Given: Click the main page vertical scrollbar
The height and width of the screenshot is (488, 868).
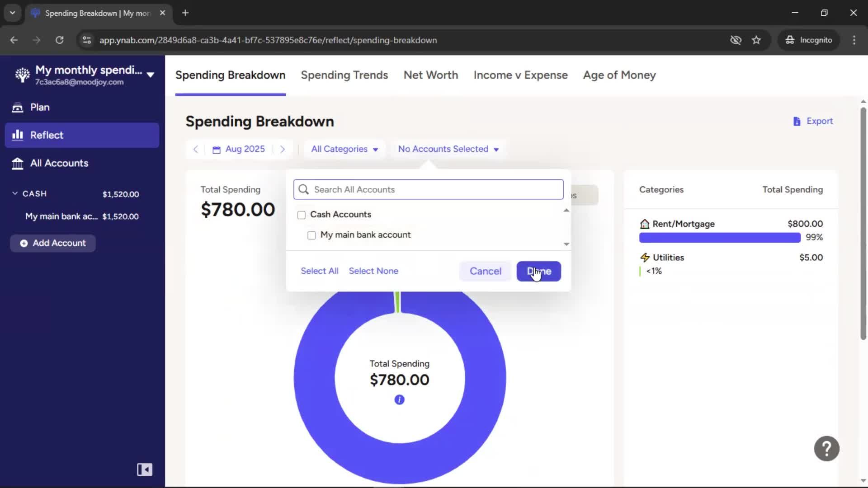Looking at the screenshot, I should pyautogui.click(x=863, y=224).
